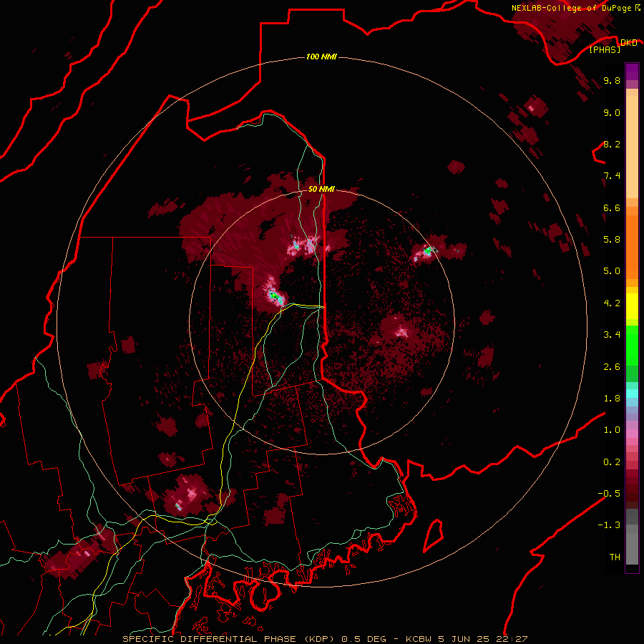Click the DKD product label
The height and width of the screenshot is (644, 644).
tap(628, 43)
